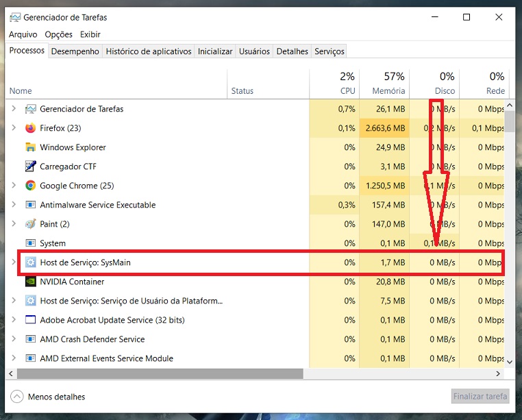Switch to Histórico de aplicativos tab
522x420 pixels.
pos(149,51)
